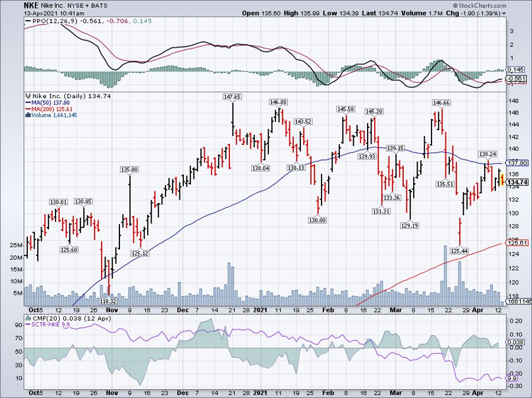Image resolution: width=532 pixels, height=398 pixels.
Task: Click the black line swatch before PPO(12,26,9)
Action: [x=28, y=21]
